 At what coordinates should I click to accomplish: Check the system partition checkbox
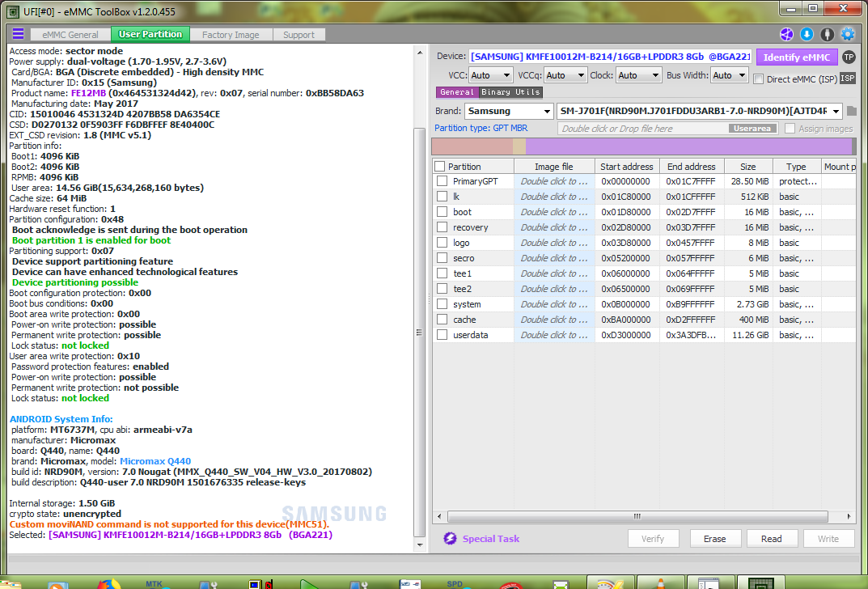442,304
